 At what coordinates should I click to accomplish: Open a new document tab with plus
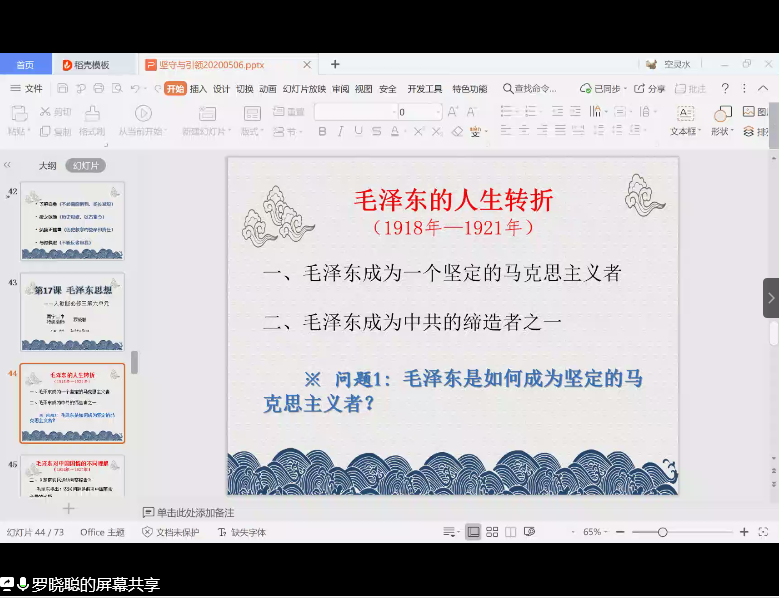335,64
